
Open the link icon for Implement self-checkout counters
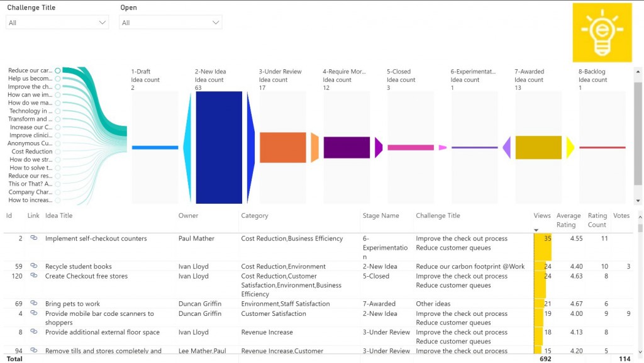33,238
